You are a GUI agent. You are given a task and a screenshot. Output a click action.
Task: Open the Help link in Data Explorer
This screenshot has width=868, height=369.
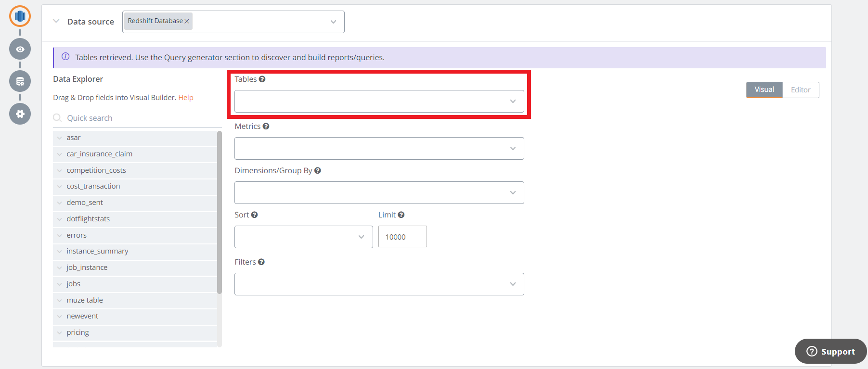pos(186,98)
